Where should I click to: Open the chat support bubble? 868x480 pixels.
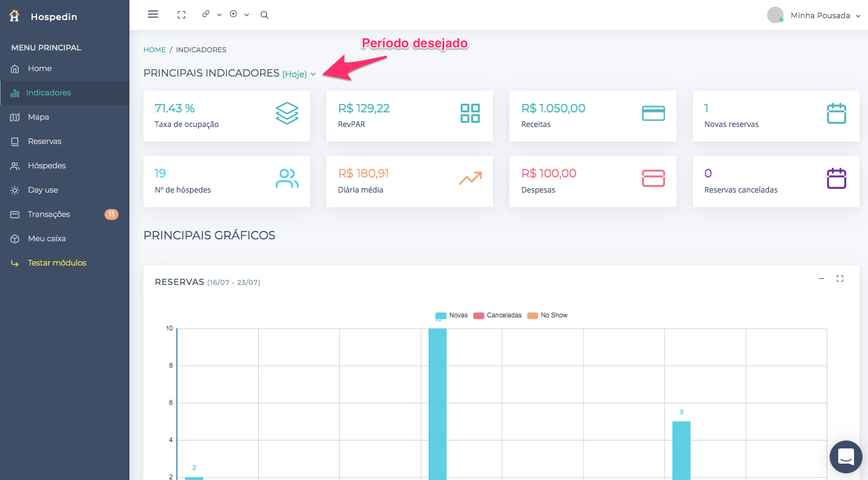[x=846, y=457]
